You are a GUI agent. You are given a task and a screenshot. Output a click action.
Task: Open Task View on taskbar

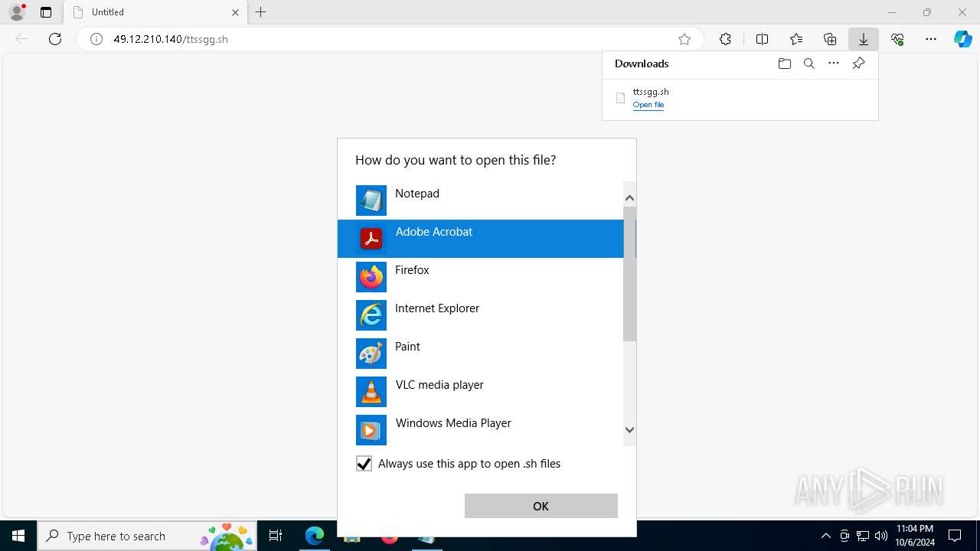[x=276, y=536]
